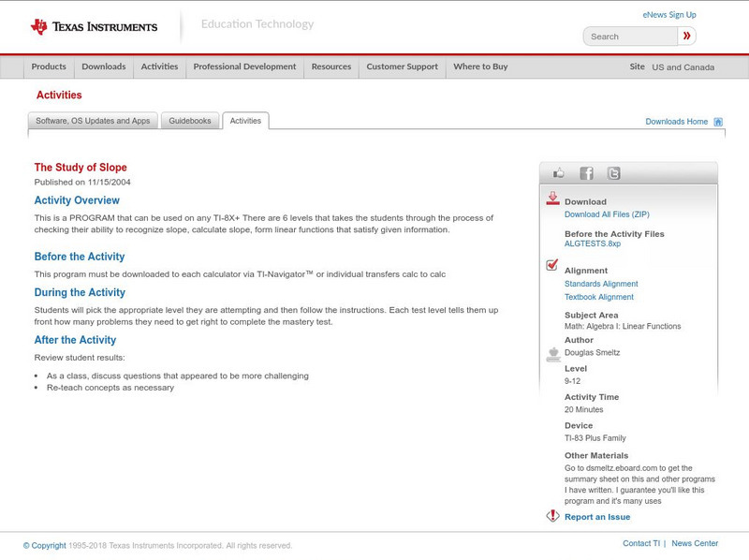Open the Site region selector US and Canada
Viewport: 749px width, 560px height.
point(683,67)
